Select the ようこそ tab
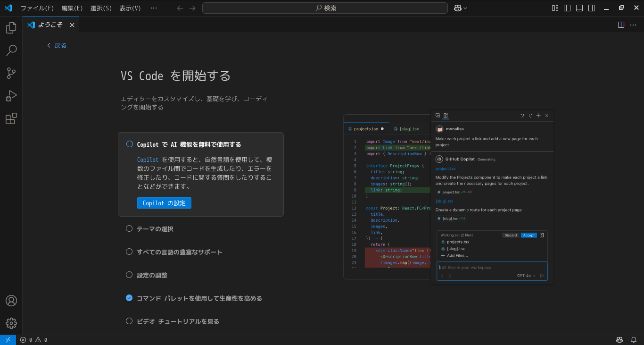 pos(50,25)
